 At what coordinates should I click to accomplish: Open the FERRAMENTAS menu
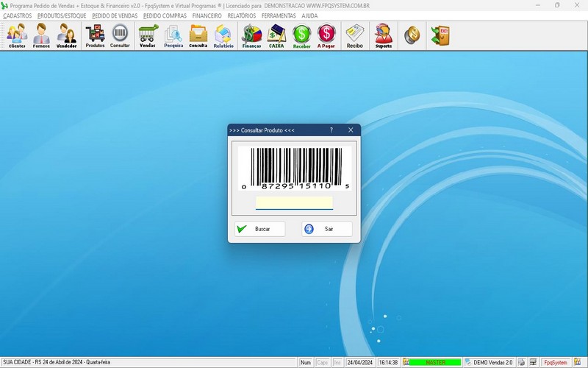pos(279,15)
